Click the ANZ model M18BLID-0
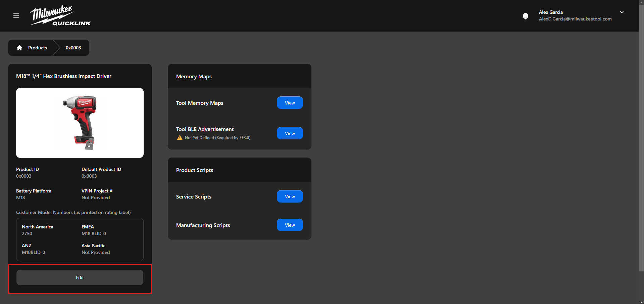 pos(34,252)
